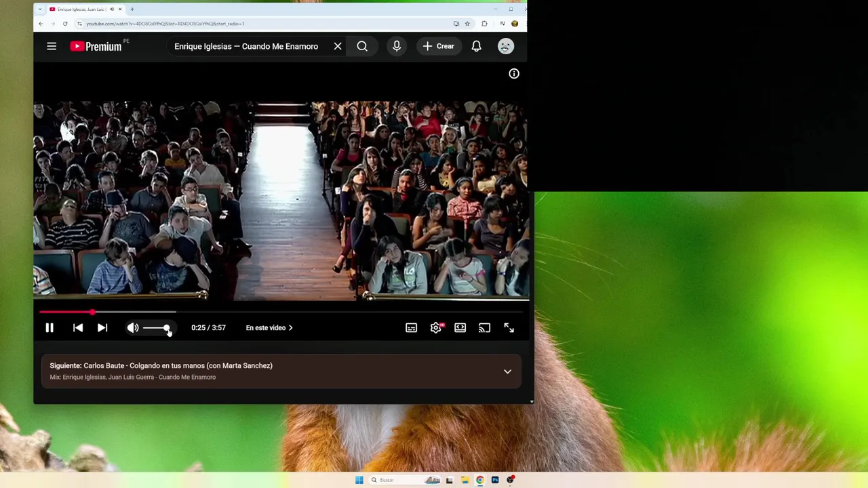
Task: Select the 'Mix: Enrique Iglesias' playlist line
Action: (x=133, y=378)
